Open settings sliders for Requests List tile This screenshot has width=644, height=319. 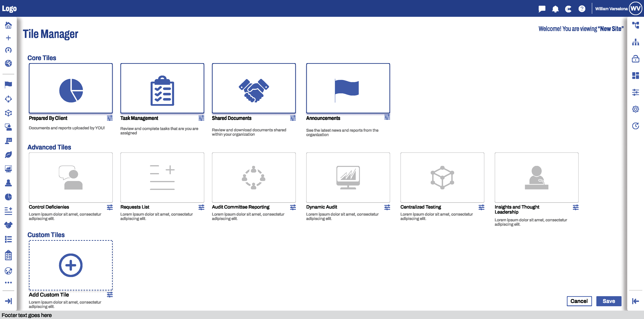coord(201,207)
